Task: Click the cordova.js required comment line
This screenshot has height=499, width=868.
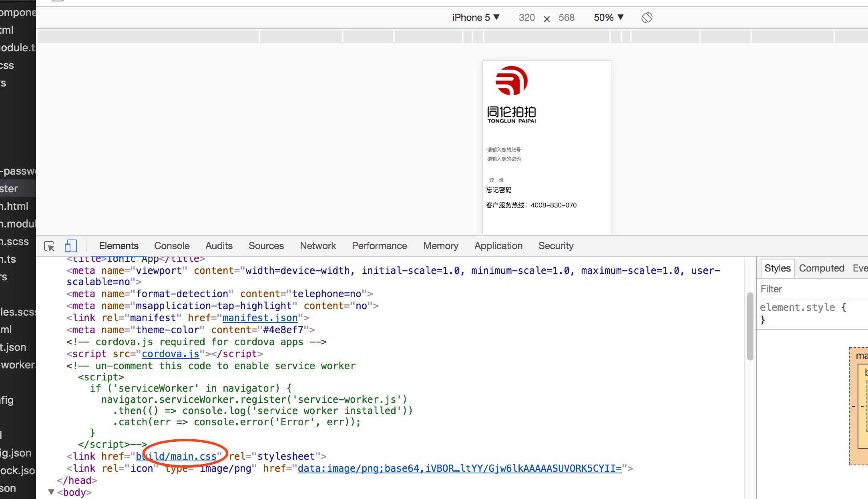Action: pyautogui.click(x=196, y=342)
